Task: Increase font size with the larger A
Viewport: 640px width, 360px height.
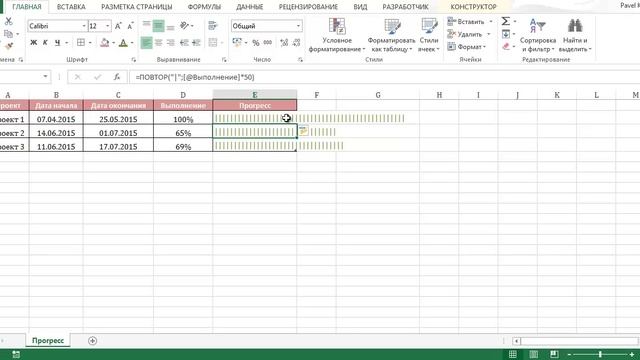Action: click(118, 26)
